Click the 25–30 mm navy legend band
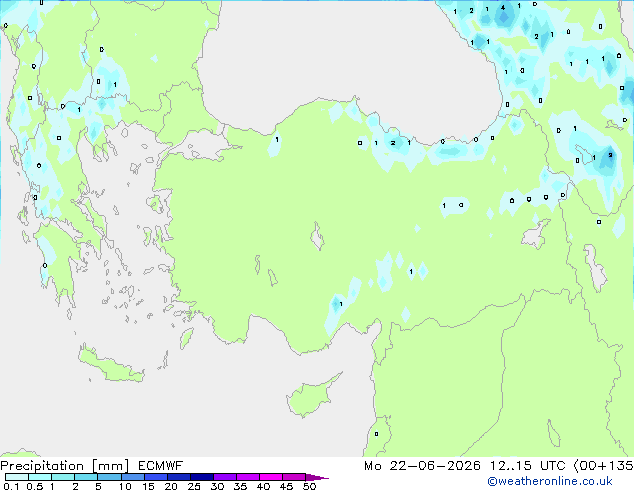634x490 pixels. coord(202,477)
